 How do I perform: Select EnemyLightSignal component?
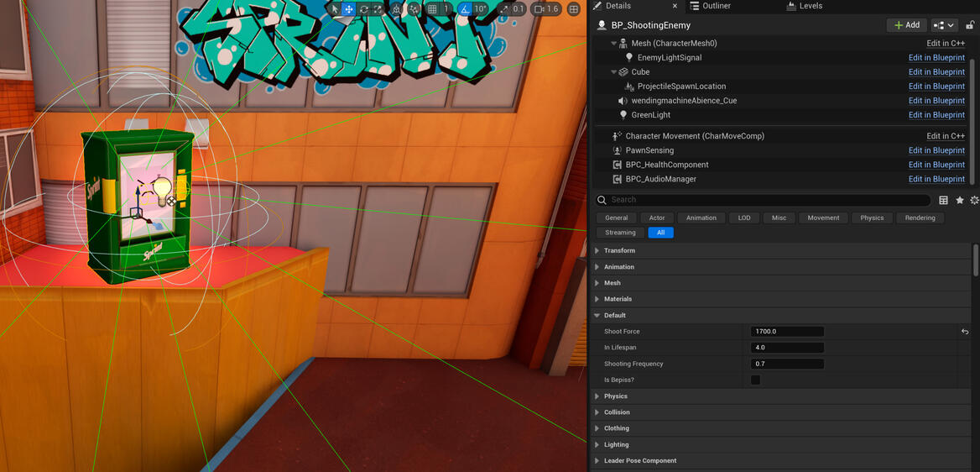point(670,58)
